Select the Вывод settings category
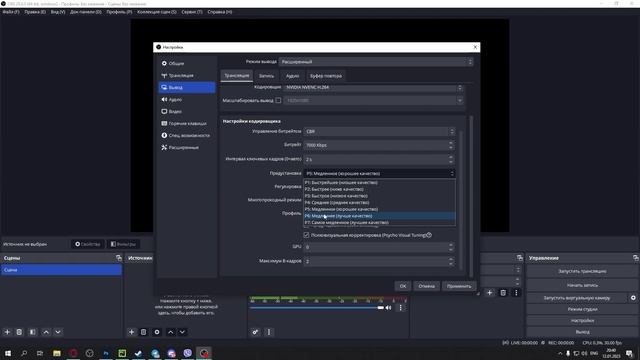 click(187, 87)
